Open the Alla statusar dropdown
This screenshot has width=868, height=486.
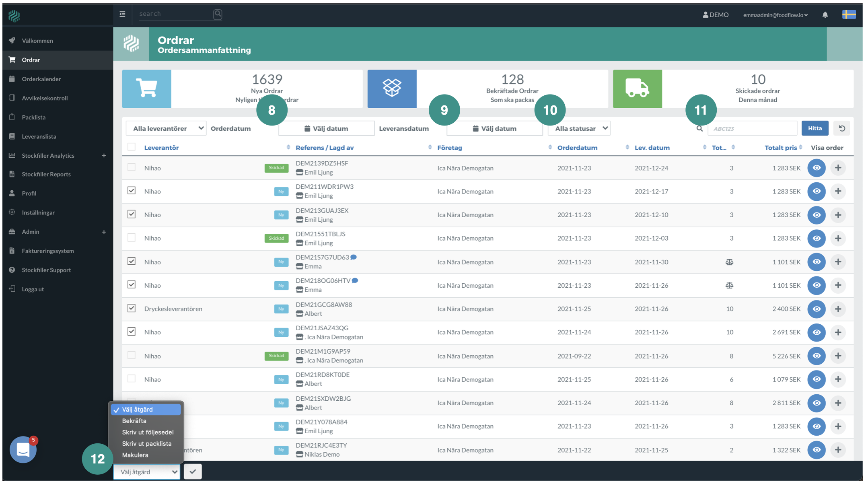coord(579,128)
